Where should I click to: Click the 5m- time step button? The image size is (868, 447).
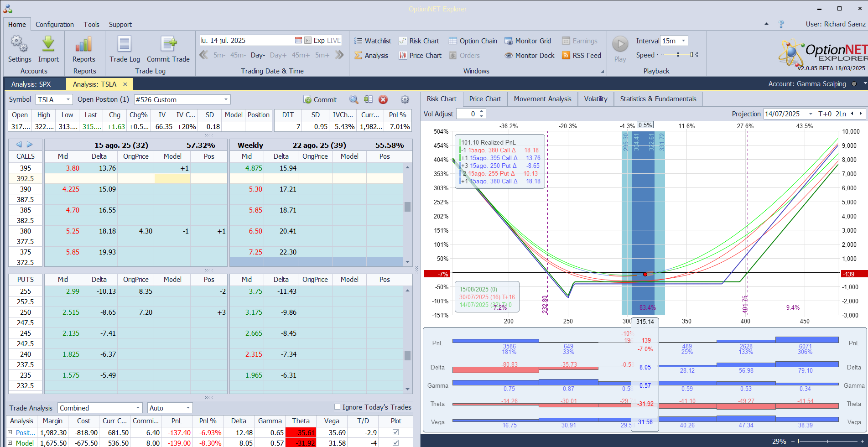point(219,55)
